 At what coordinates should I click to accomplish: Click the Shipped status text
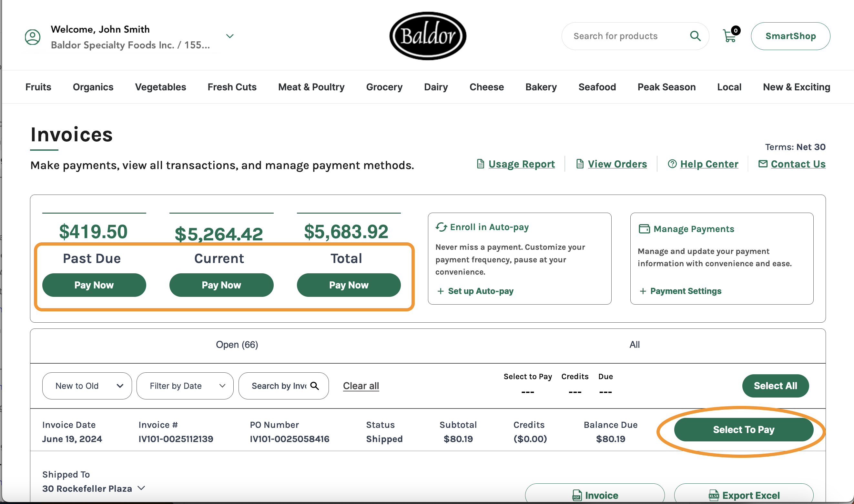(x=384, y=439)
